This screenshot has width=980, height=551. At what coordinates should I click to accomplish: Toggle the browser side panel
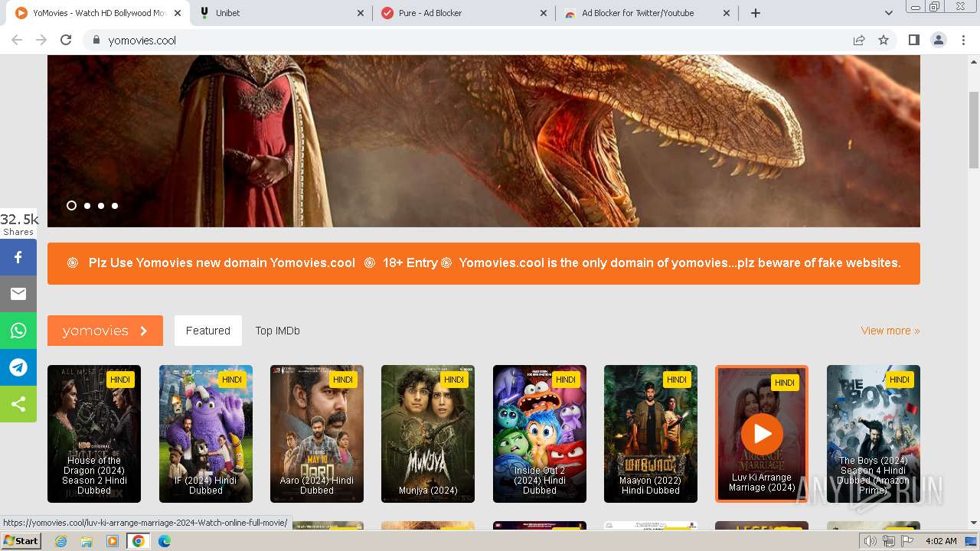click(913, 40)
